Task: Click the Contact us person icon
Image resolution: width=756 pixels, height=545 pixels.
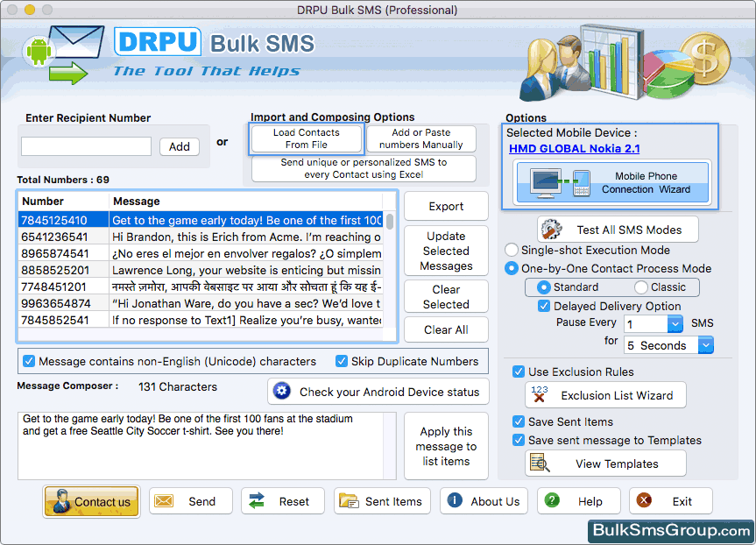Action: (x=61, y=501)
